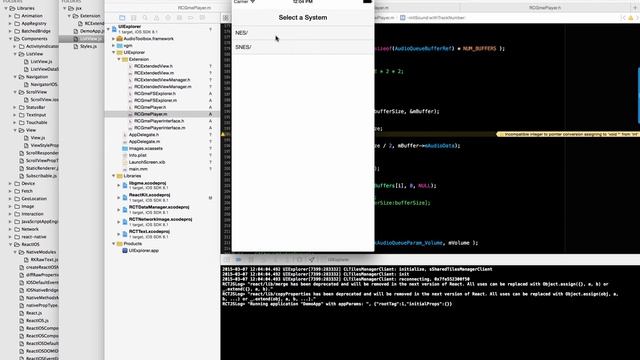Select the NES/ row in the simulator
The image size is (640, 360).
click(303, 33)
